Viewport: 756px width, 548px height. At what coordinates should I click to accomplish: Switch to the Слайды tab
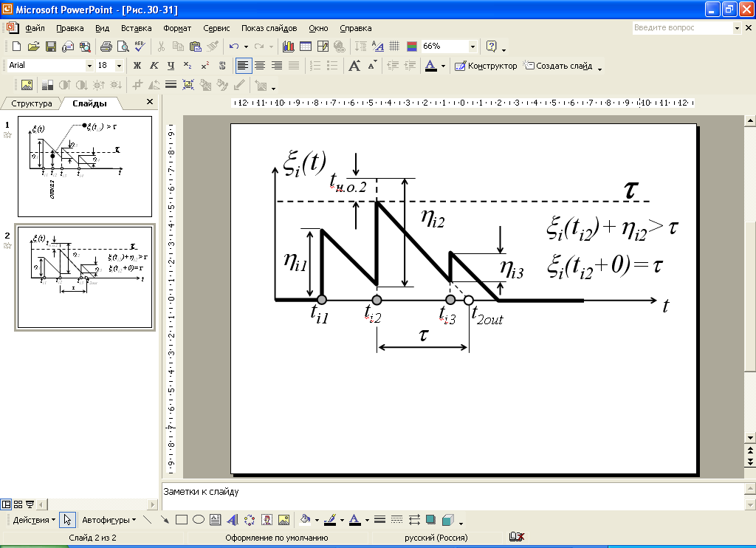pos(89,103)
